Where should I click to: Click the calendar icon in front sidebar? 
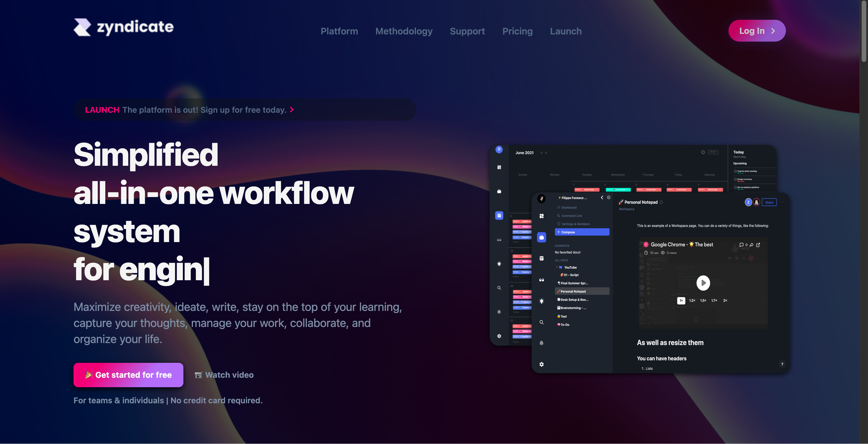[541, 258]
